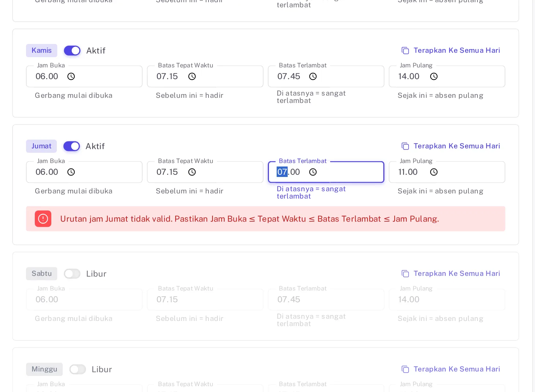535x392 pixels.
Task: Open the Jumat Jam Pulang clock picker
Action: coord(434,172)
